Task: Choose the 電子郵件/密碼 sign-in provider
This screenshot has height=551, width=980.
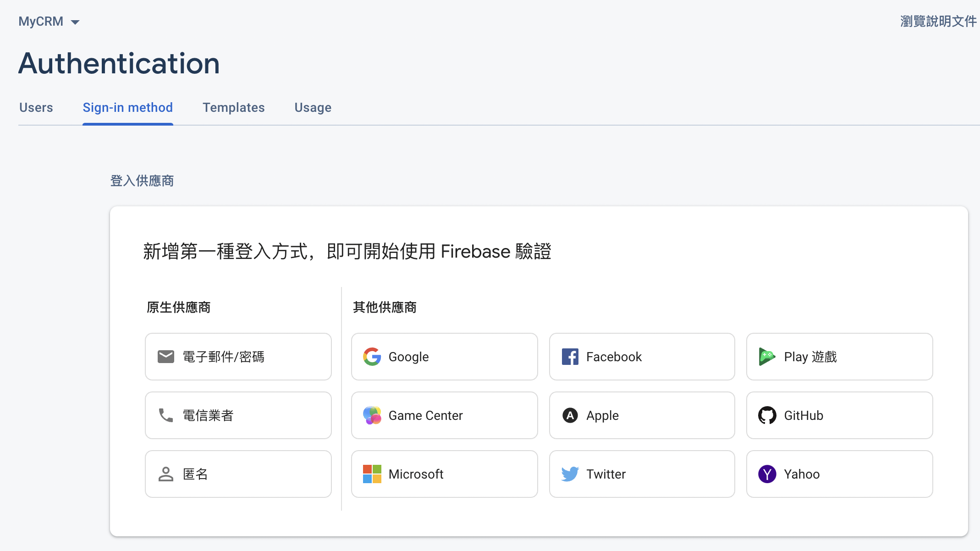Action: (x=238, y=357)
